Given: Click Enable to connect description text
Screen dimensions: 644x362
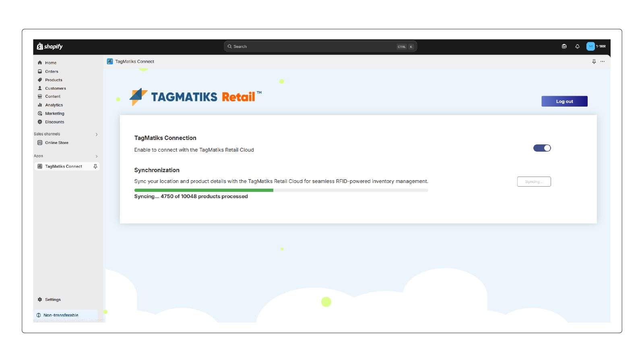Looking at the screenshot, I should (194, 150).
